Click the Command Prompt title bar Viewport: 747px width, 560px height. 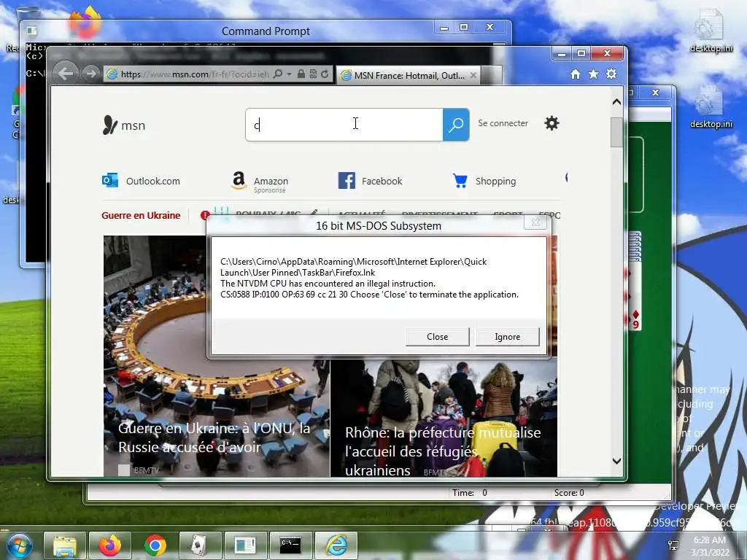point(266,31)
